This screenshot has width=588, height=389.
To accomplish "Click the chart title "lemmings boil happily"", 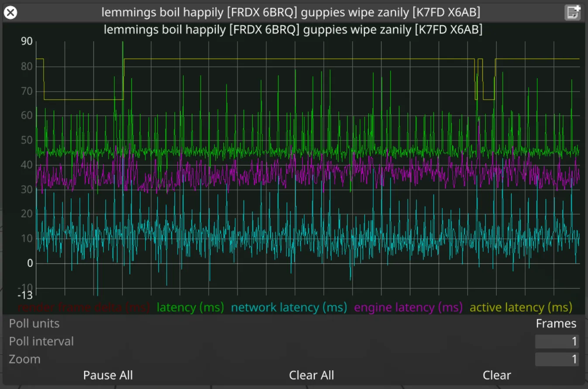I will [292, 30].
